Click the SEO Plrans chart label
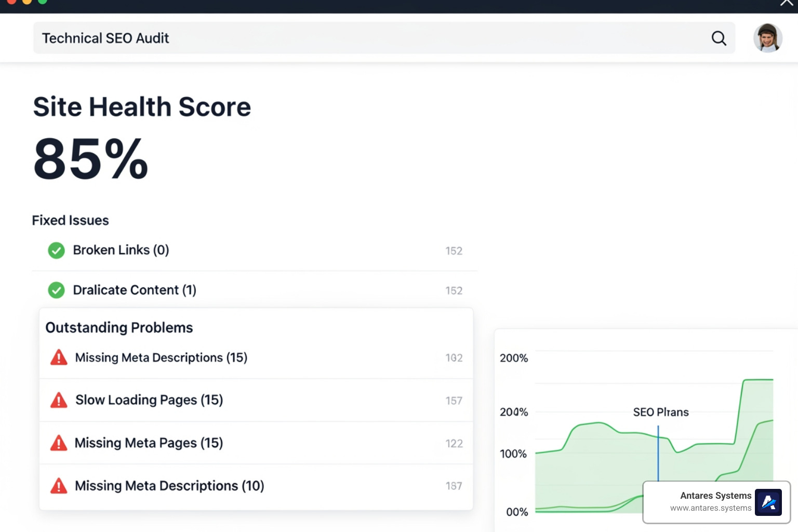Image resolution: width=798 pixels, height=532 pixels. click(x=660, y=412)
